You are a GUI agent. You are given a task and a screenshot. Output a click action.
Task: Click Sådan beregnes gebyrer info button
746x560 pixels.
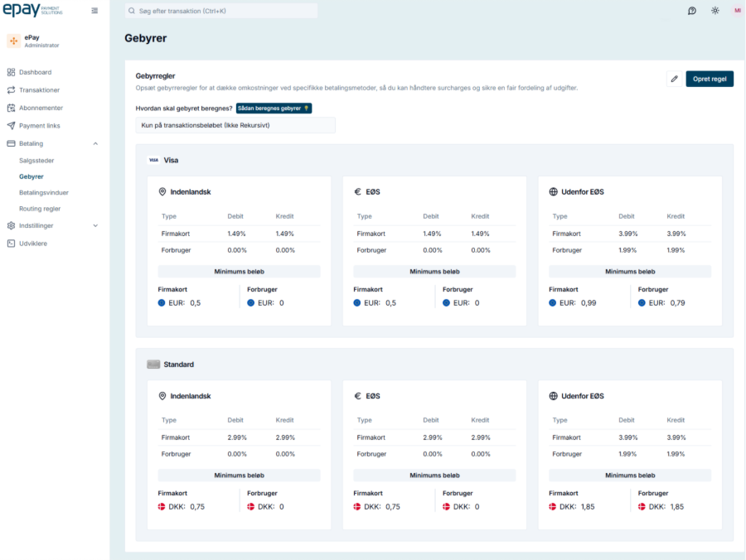(273, 108)
